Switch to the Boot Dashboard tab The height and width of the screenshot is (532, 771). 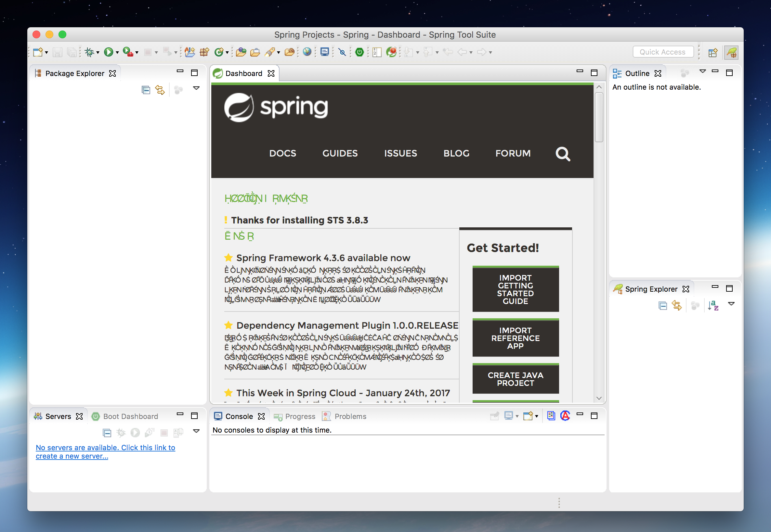coord(125,416)
